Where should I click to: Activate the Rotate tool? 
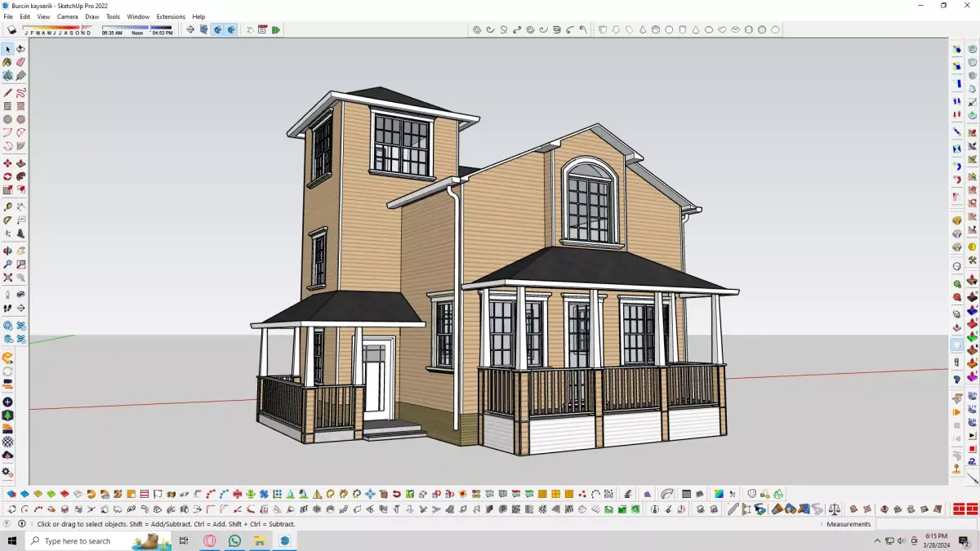[x=7, y=176]
